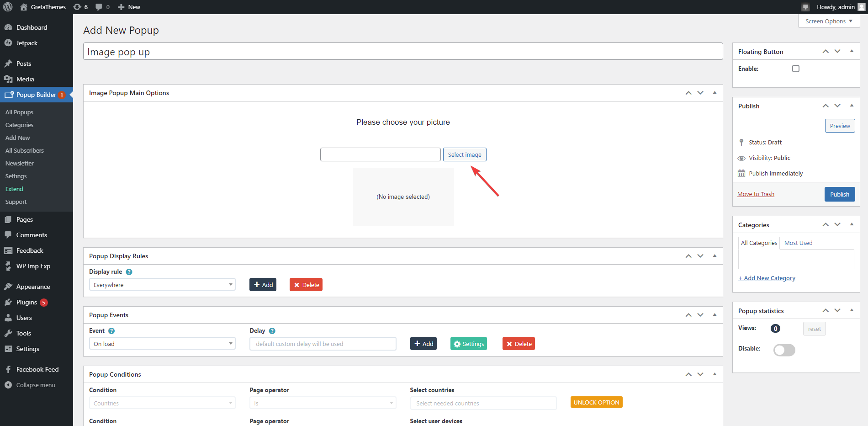Open All Subscribers submenu item
Screen dimensions: 868x426
pos(25,150)
